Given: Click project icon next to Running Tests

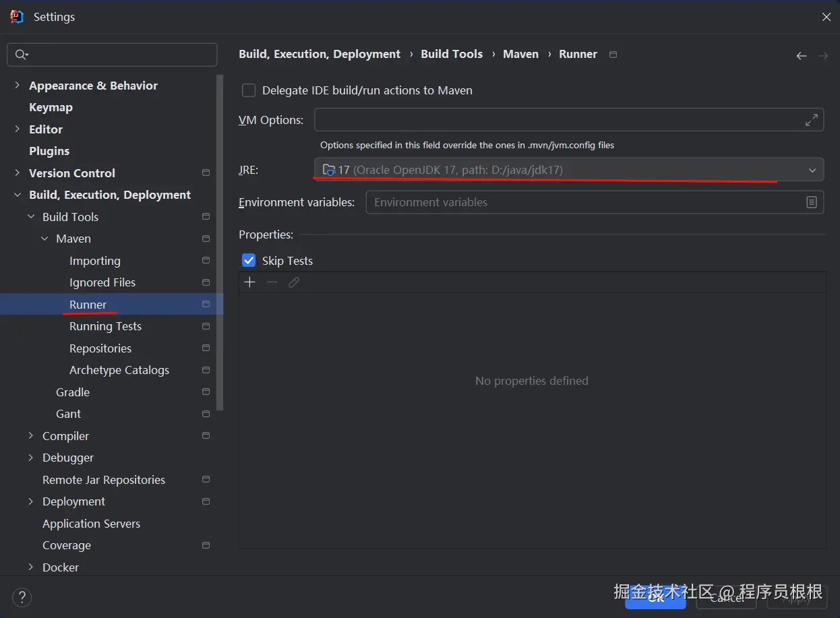Looking at the screenshot, I should (x=206, y=326).
